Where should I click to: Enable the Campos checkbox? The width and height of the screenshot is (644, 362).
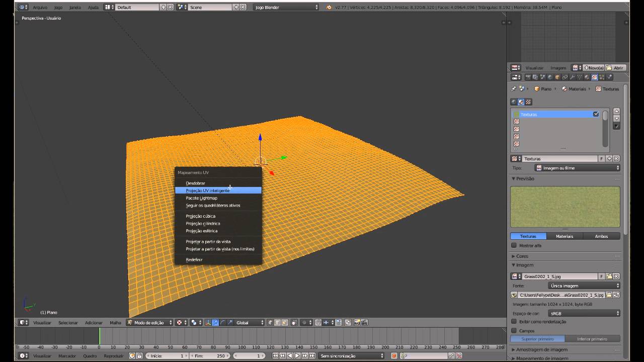click(514, 331)
